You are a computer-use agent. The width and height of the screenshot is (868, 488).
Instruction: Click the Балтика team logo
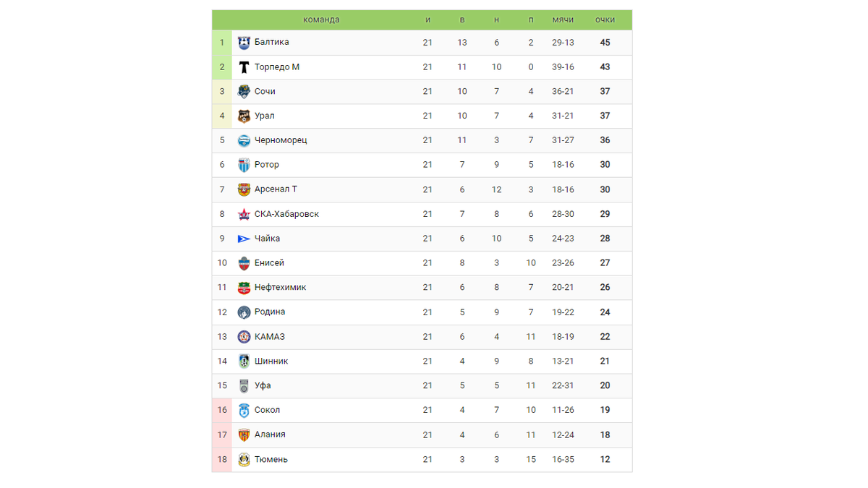tap(244, 43)
